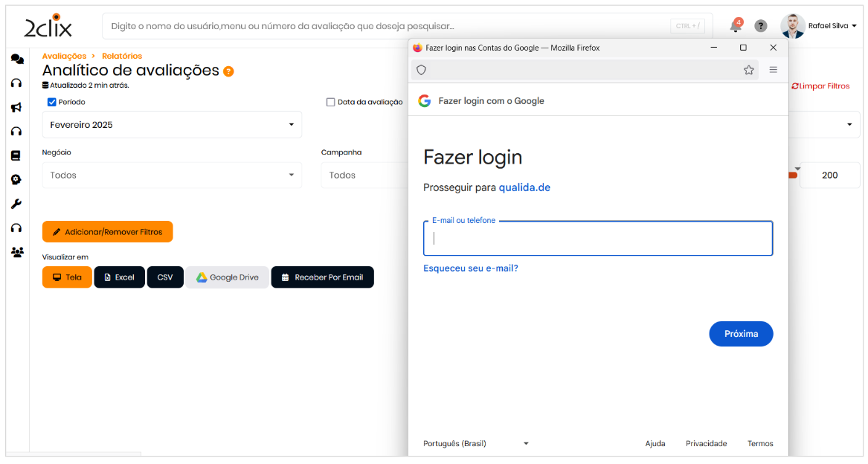Open the Português (Brasil) language selector

[x=476, y=444]
